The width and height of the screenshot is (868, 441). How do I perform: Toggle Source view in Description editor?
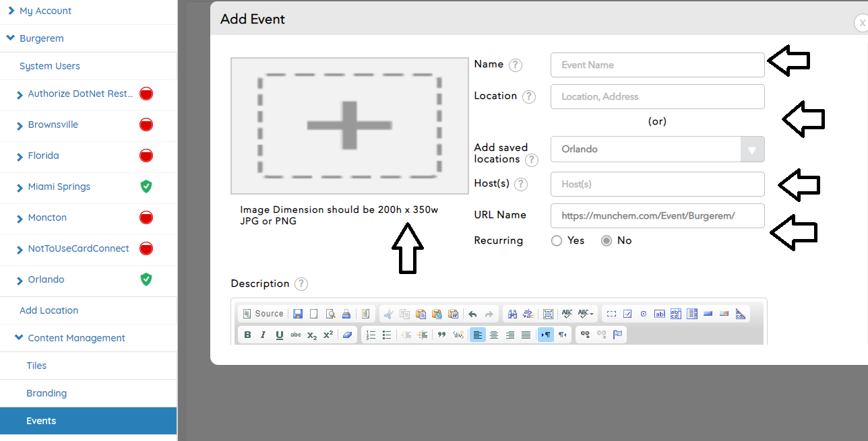263,314
